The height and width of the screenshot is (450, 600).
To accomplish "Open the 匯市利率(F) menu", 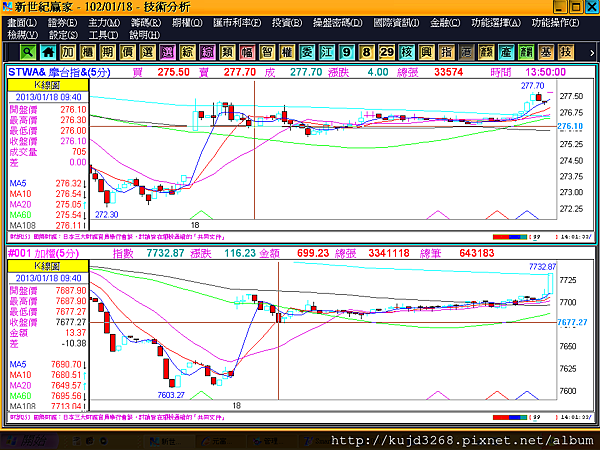I will 237,23.
